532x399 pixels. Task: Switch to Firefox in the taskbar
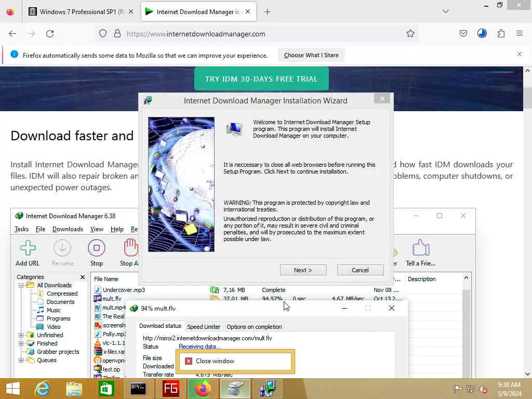[203, 389]
